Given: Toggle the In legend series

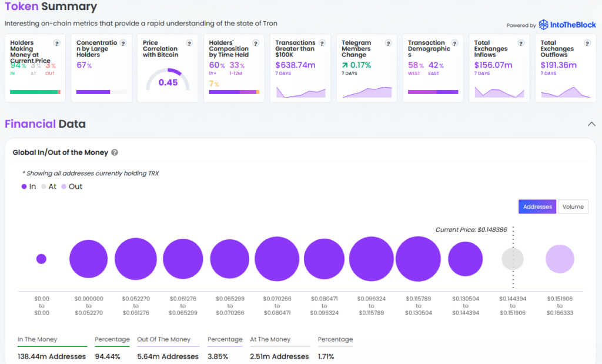Looking at the screenshot, I should pos(29,186).
